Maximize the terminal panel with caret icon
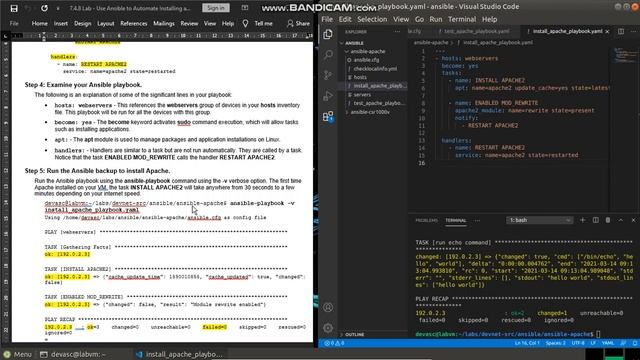The height and width of the screenshot is (360, 640). point(620,220)
